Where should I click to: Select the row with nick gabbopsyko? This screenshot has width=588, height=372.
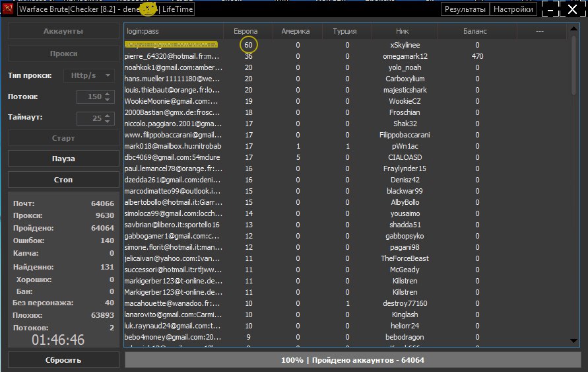(x=345, y=236)
